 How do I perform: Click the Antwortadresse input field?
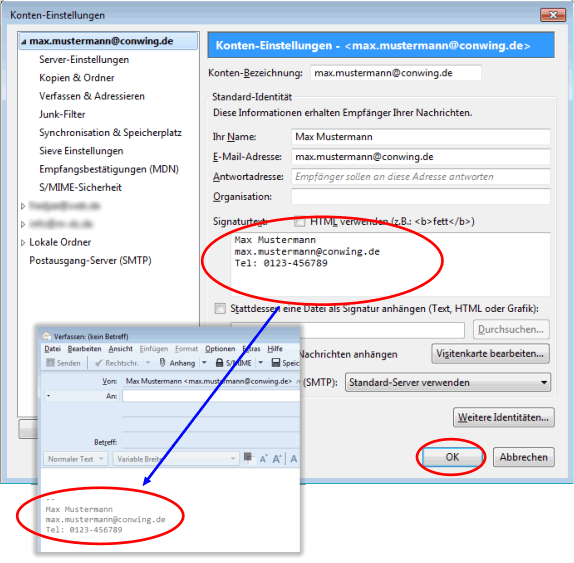[x=421, y=177]
